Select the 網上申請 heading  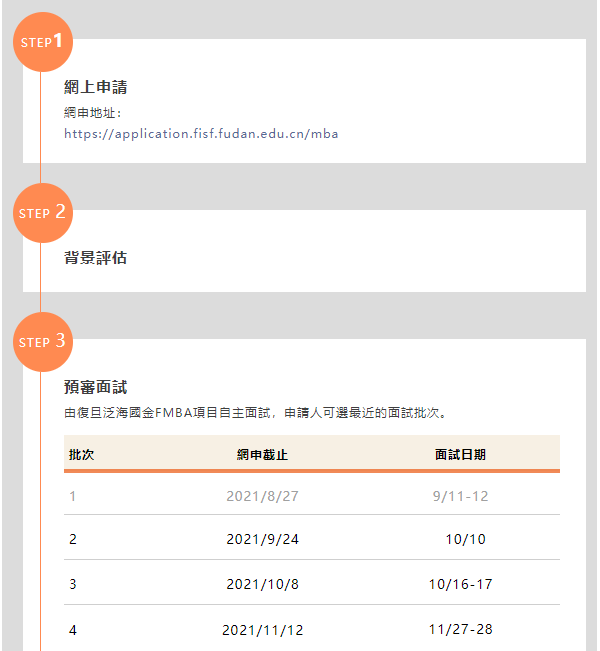(95, 88)
